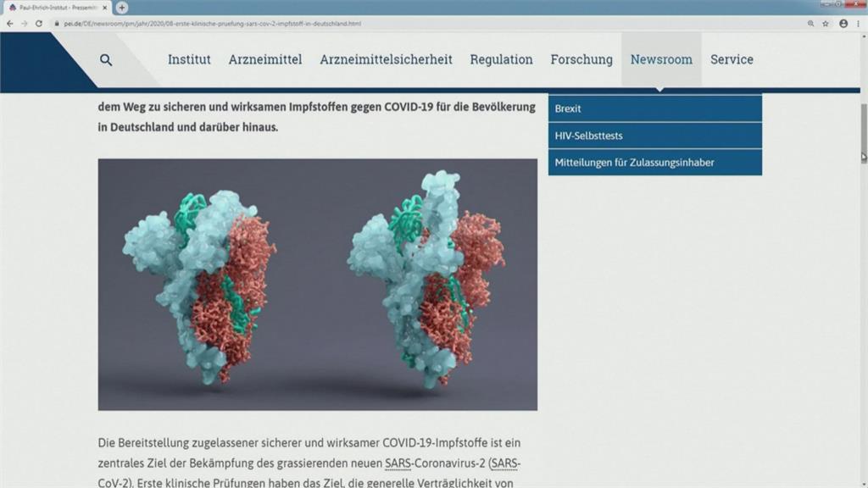Open the Arzneimittelsicherheit menu
Viewport: 868px width, 488px height.
386,59
